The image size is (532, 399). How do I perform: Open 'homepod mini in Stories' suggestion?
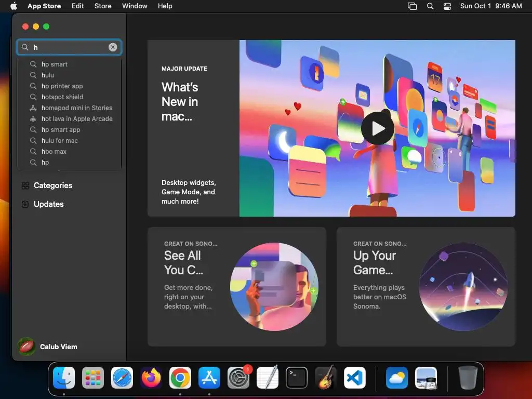click(x=69, y=108)
